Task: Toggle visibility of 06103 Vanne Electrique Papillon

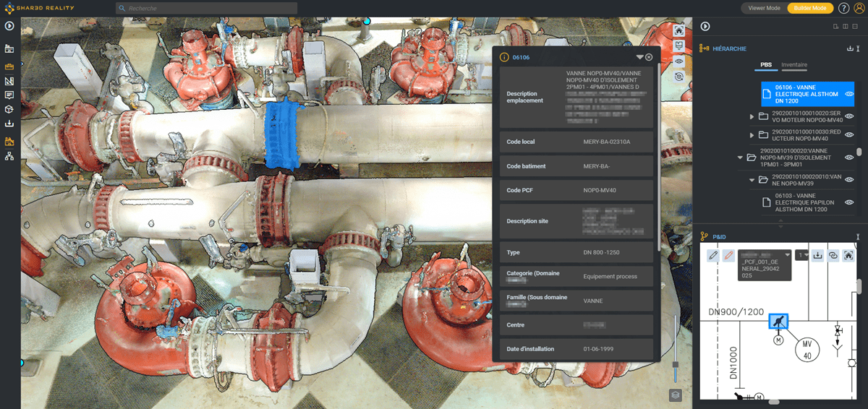Action: coord(849,202)
